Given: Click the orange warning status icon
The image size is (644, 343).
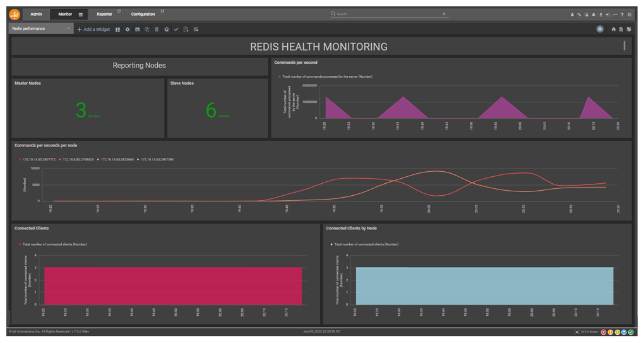Looking at the screenshot, I should [x=611, y=332].
